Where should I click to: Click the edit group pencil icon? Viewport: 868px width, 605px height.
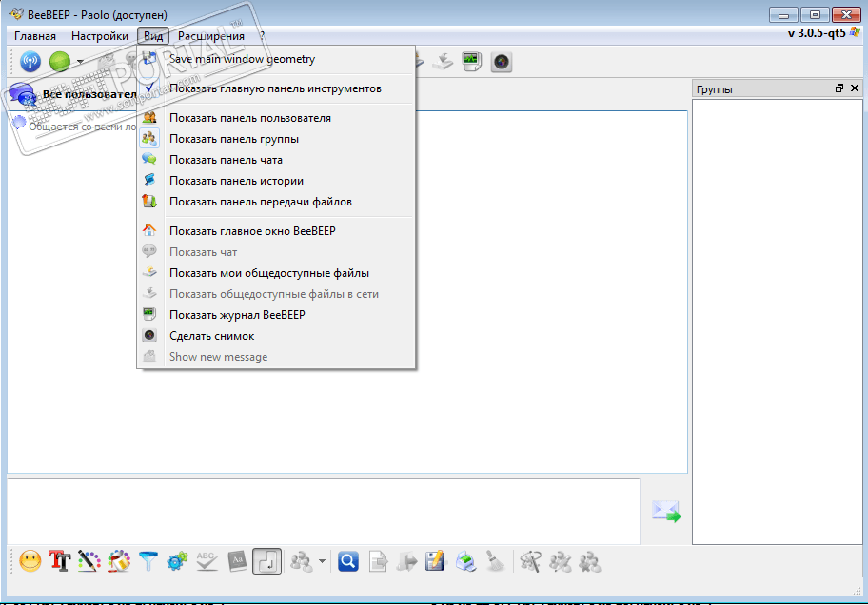[x=561, y=561]
